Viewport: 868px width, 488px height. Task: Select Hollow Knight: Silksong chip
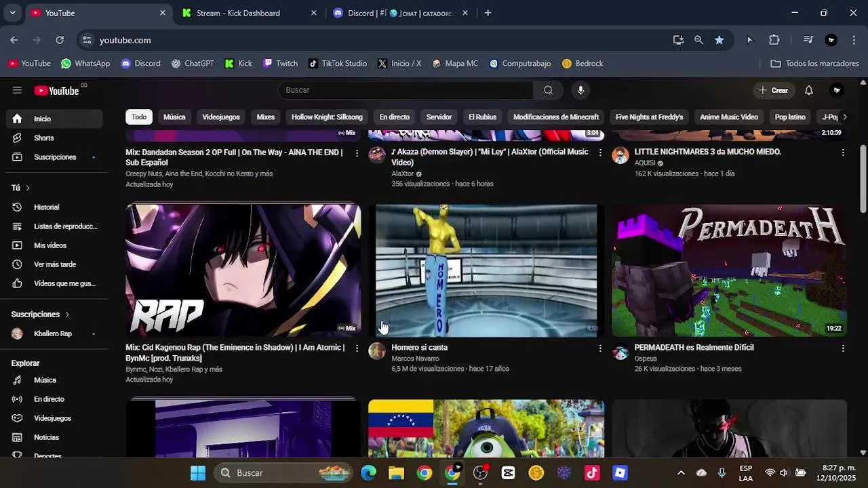click(x=327, y=117)
